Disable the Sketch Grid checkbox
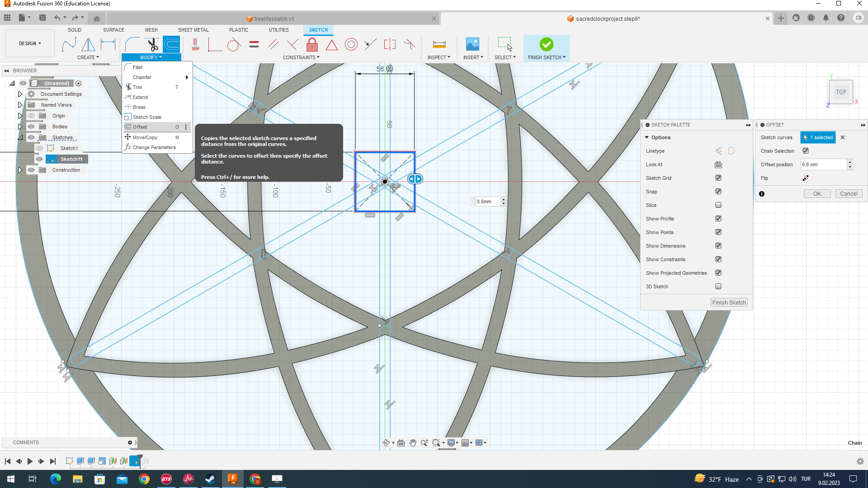 718,178
